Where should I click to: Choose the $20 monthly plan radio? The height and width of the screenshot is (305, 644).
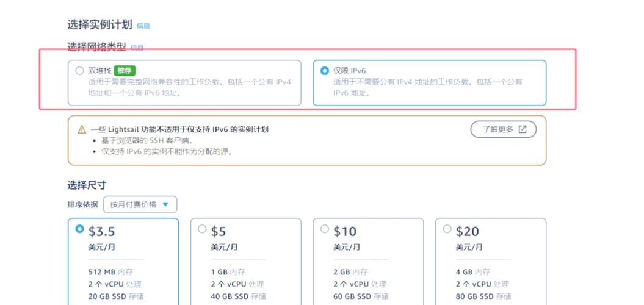447,229
